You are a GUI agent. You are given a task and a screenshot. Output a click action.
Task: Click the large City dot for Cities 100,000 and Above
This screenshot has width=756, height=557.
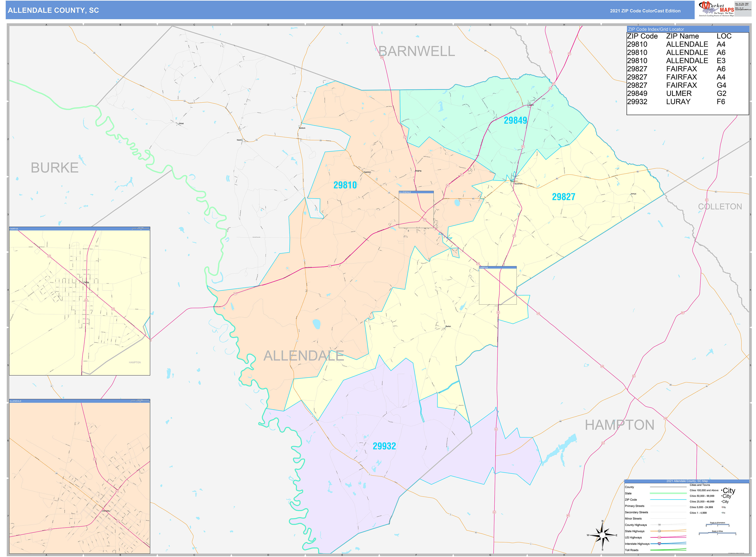(722, 490)
